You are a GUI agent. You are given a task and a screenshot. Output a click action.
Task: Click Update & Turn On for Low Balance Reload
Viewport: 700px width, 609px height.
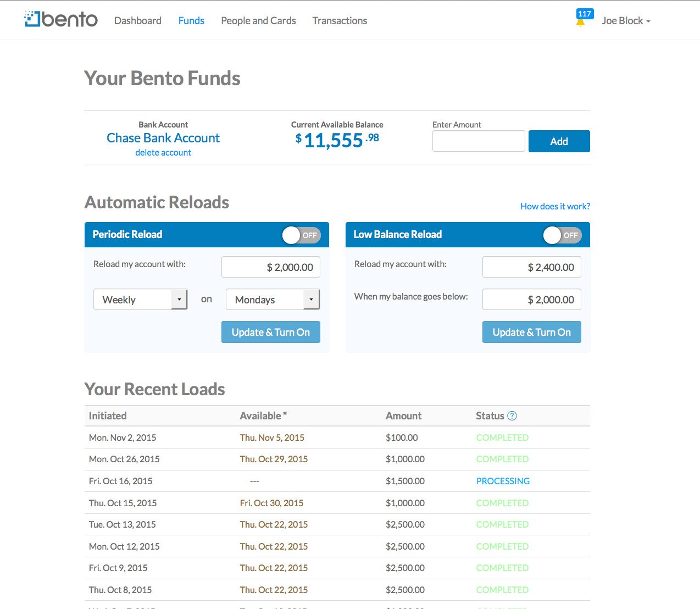(x=532, y=332)
